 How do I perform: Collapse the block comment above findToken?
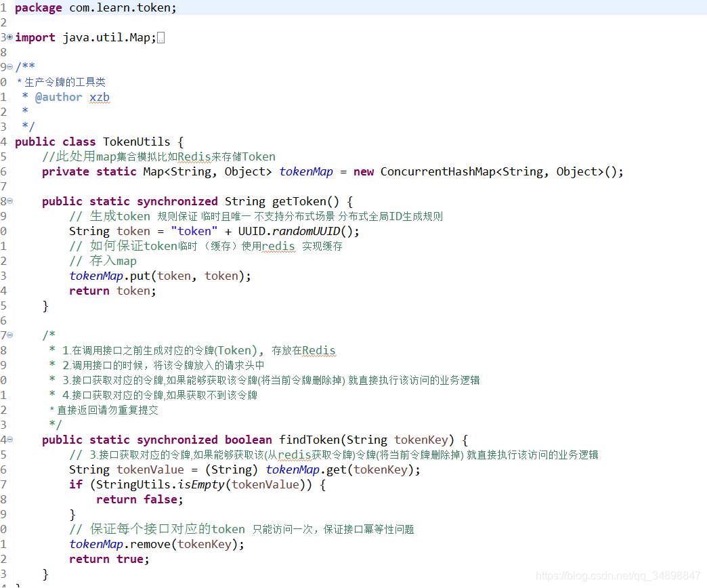[9, 335]
